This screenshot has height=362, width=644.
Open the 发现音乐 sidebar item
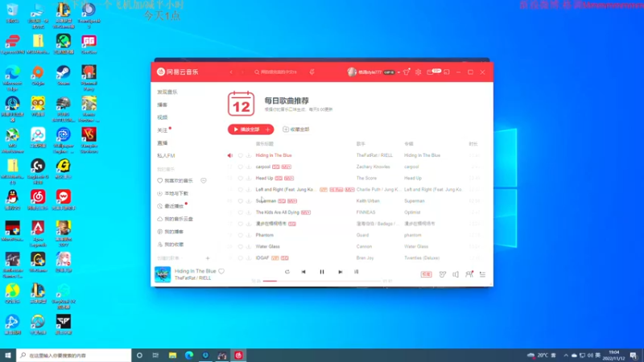point(167,92)
